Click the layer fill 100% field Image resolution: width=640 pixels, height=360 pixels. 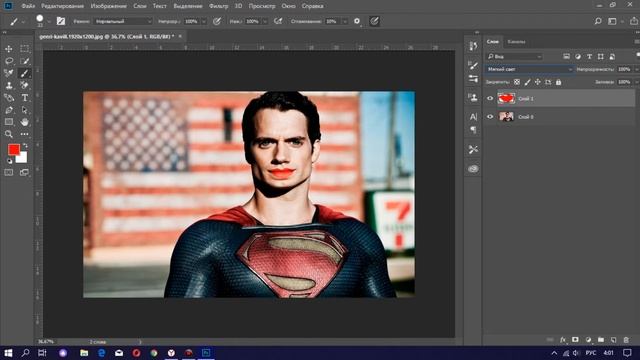click(x=624, y=82)
